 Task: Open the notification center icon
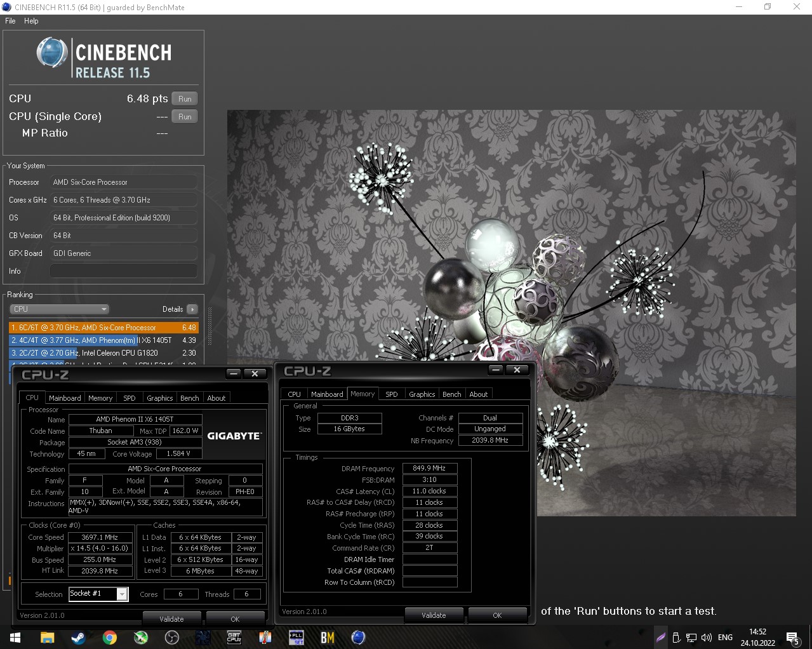click(x=792, y=638)
